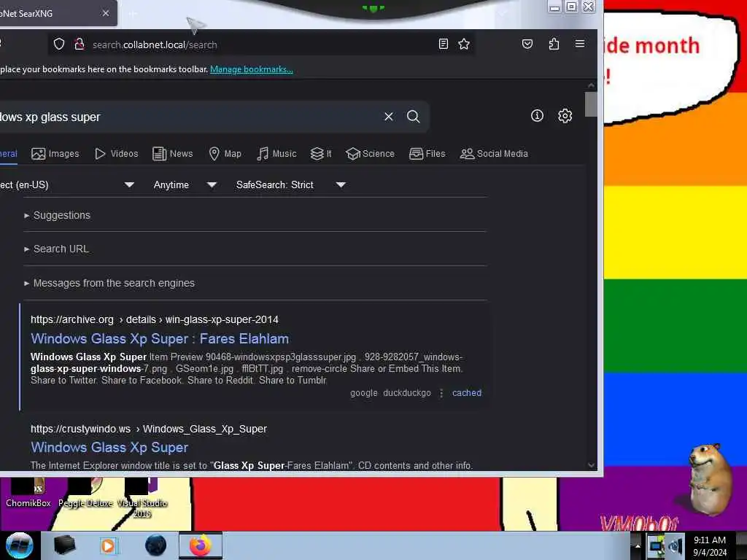747x560 pixels.
Task: Switch to the Files category
Action: point(427,154)
